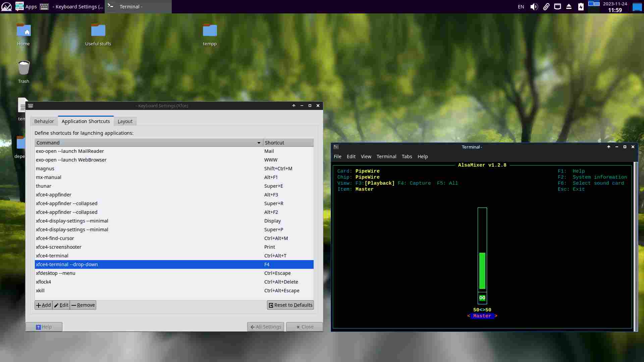
Task: Click the Reset to Defaults button
Action: [x=290, y=305]
